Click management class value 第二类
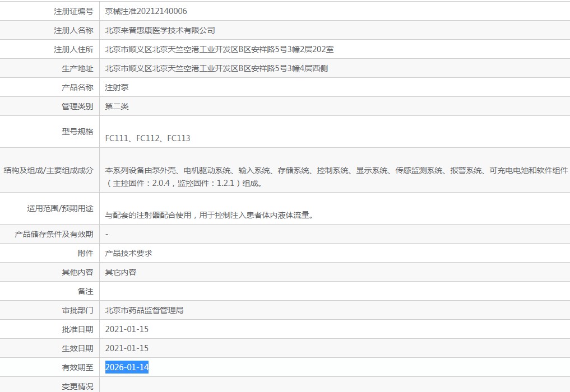Image resolution: width=570 pixels, height=392 pixels. coord(117,106)
